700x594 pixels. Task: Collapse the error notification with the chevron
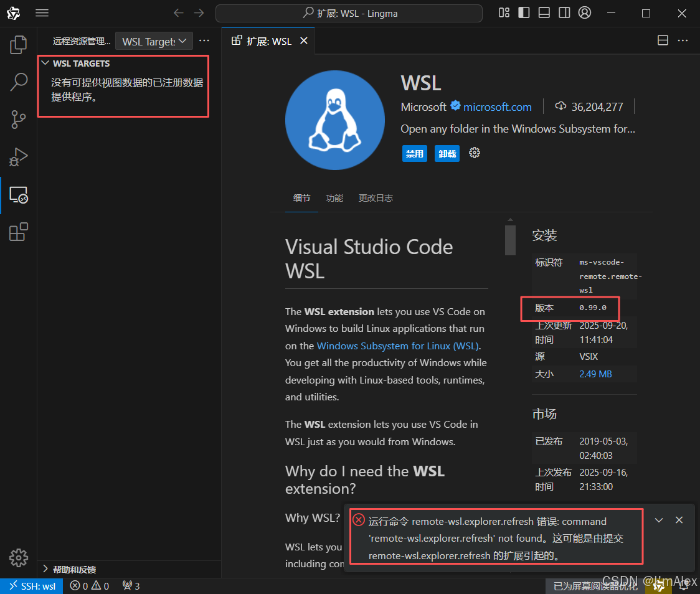click(x=658, y=521)
